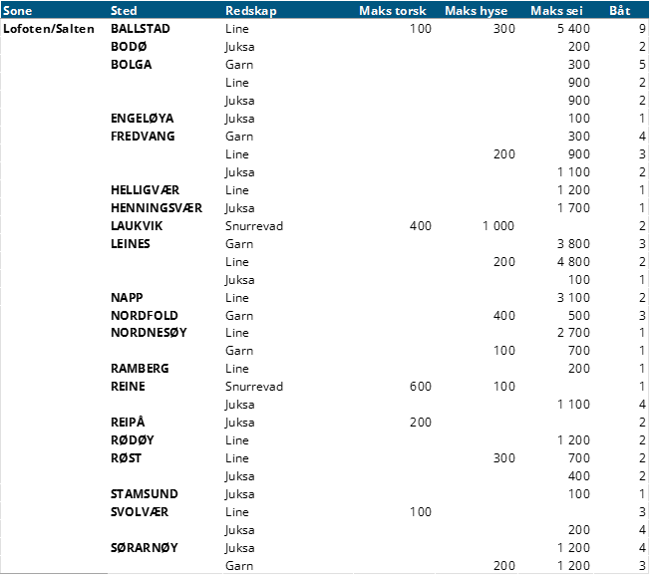The height and width of the screenshot is (575, 650).
Task: Click the Maks torsk column header
Action: [392, 10]
